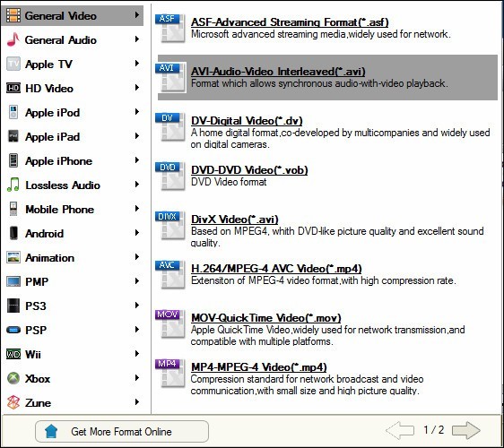Image resolution: width=504 pixels, height=448 pixels.
Task: Click the Mobile Phone icon
Action: coord(13,209)
